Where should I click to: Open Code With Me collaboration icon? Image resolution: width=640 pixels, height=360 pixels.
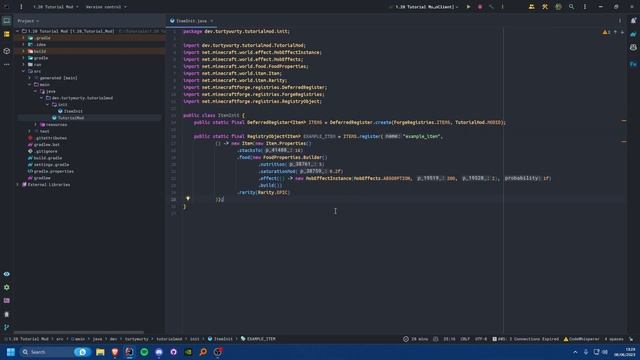pyautogui.click(x=531, y=7)
